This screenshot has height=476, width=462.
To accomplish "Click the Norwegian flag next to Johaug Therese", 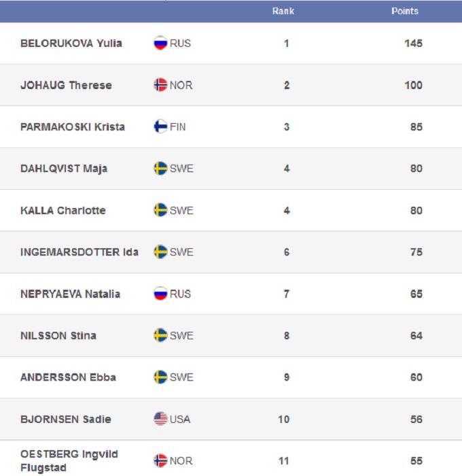I will point(160,85).
